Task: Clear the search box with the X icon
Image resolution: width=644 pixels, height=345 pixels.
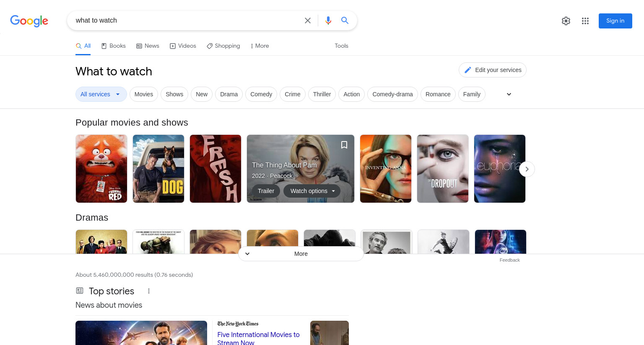Action: [308, 21]
